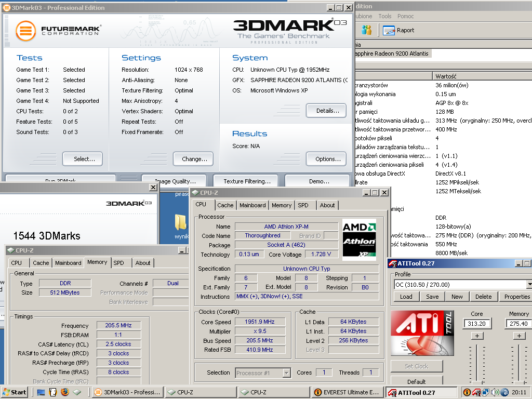532x399 pixels.
Task: Launch Firefox from Quick Launch
Action: coord(65,392)
